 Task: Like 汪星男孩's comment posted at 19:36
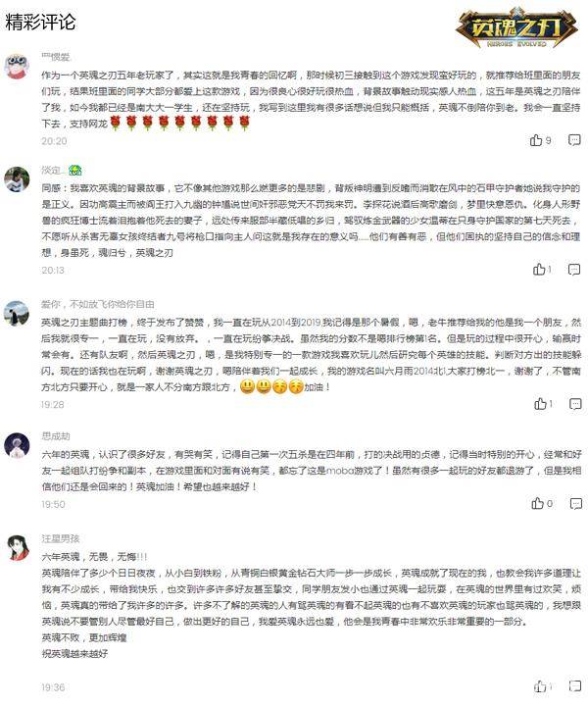coord(540,686)
